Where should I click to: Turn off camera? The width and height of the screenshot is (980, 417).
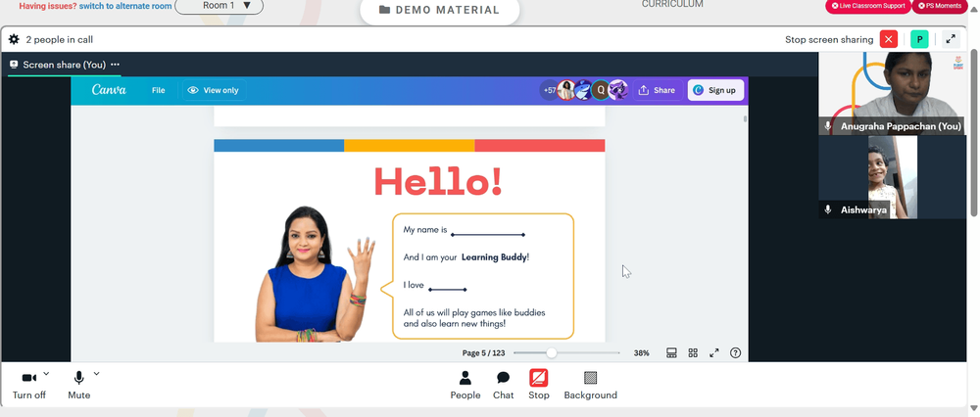click(28, 385)
